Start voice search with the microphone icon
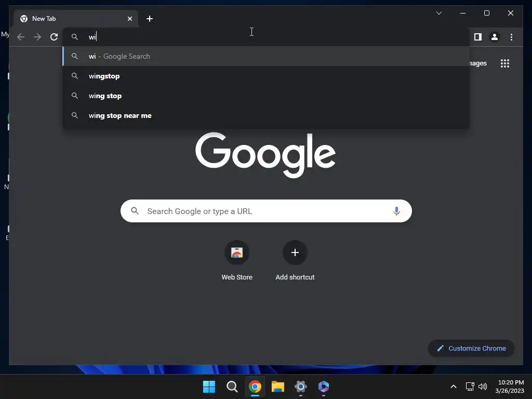The width and height of the screenshot is (532, 399). click(x=396, y=211)
